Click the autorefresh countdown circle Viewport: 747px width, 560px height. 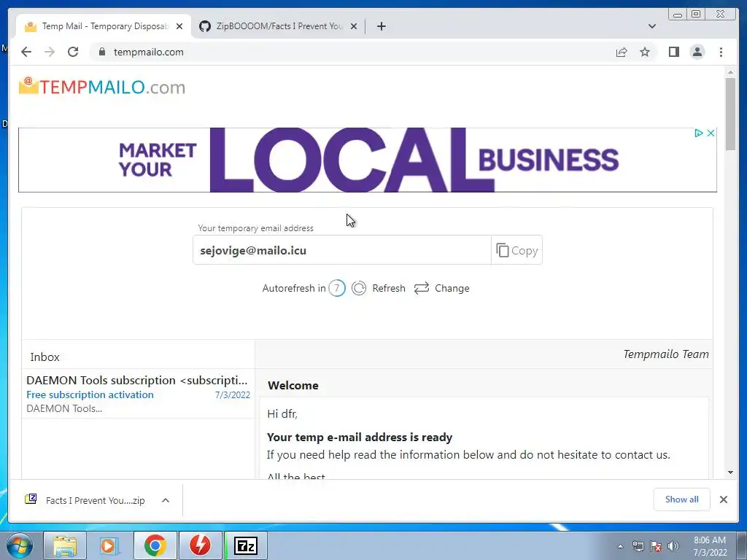[337, 288]
